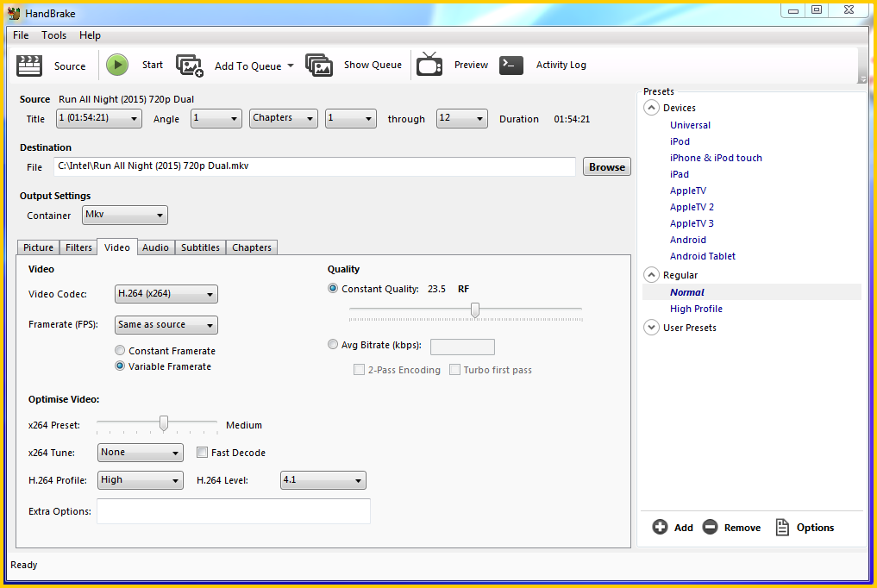Select the iPhone & iPod touch preset
Screen dimensions: 877x588
pos(716,158)
